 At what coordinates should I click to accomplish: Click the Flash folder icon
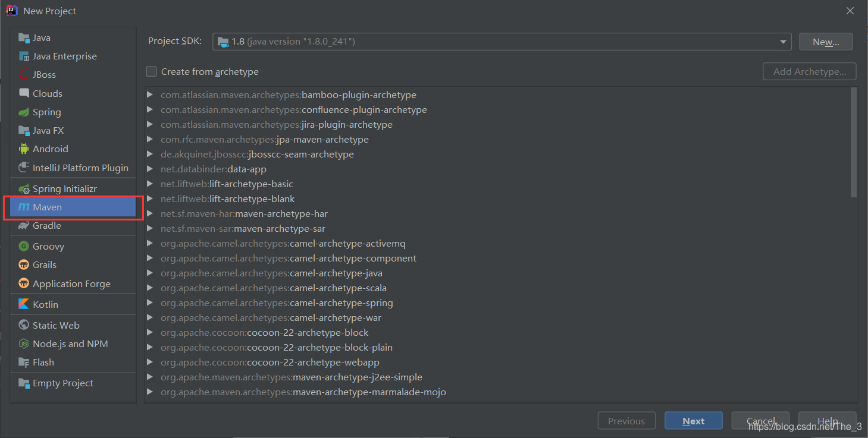[x=24, y=362]
